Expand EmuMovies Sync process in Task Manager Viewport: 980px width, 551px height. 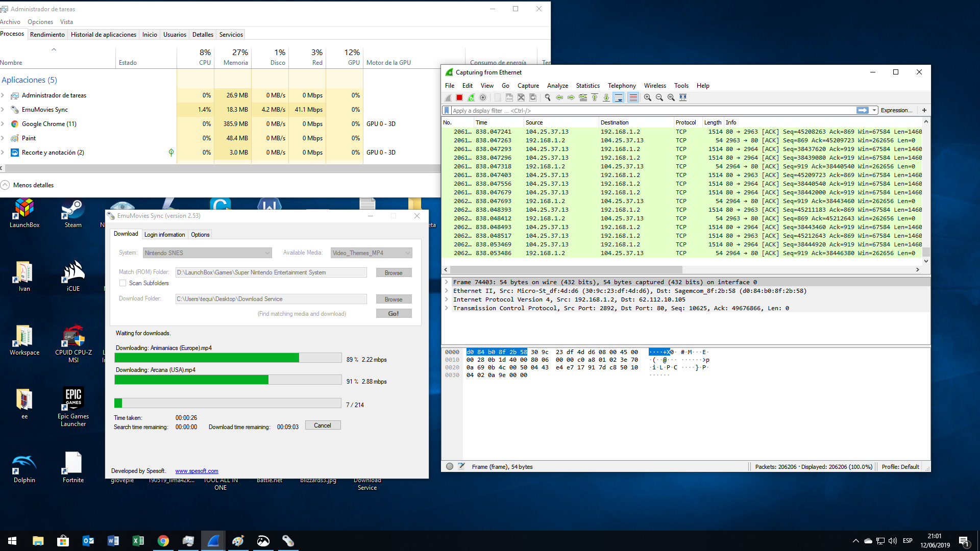coord(3,110)
